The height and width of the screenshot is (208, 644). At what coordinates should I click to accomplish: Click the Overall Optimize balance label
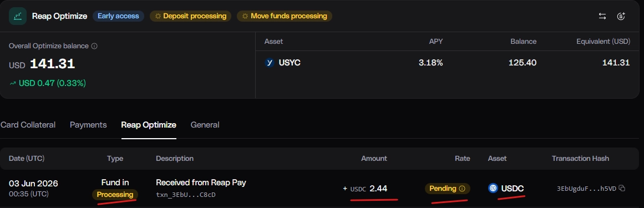[x=48, y=46]
